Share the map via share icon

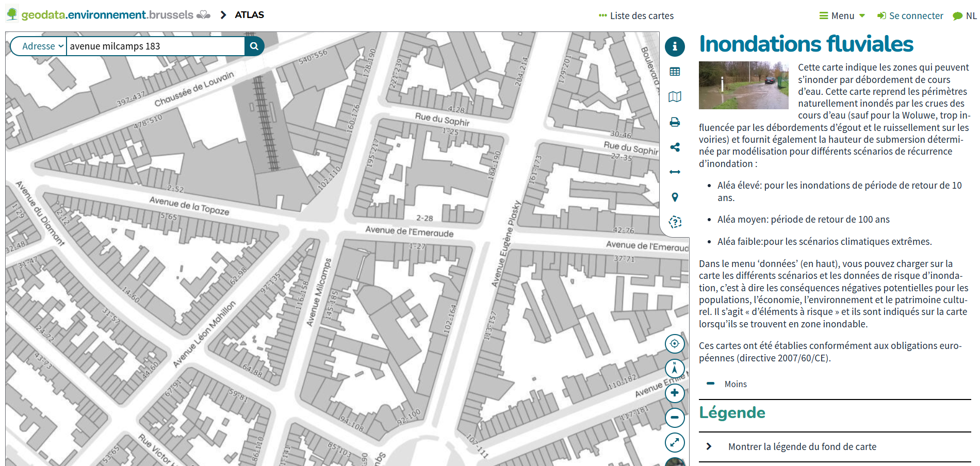[x=675, y=147]
